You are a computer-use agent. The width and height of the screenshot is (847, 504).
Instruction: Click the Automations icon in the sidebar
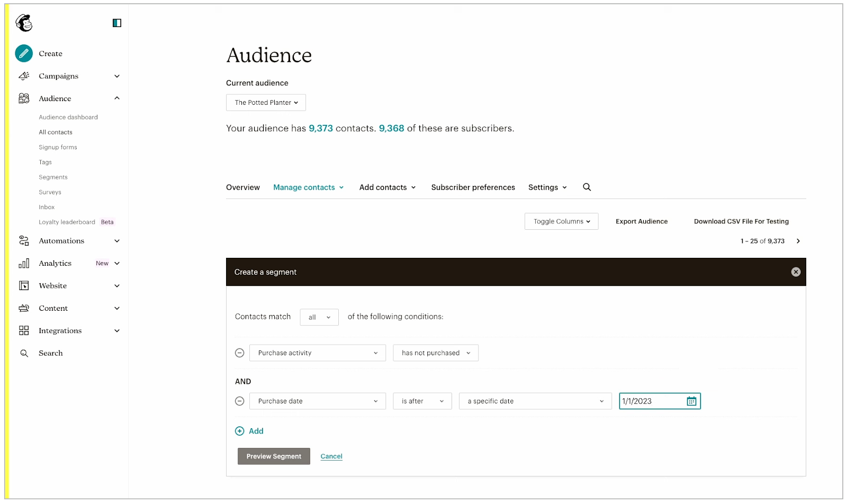coord(23,240)
